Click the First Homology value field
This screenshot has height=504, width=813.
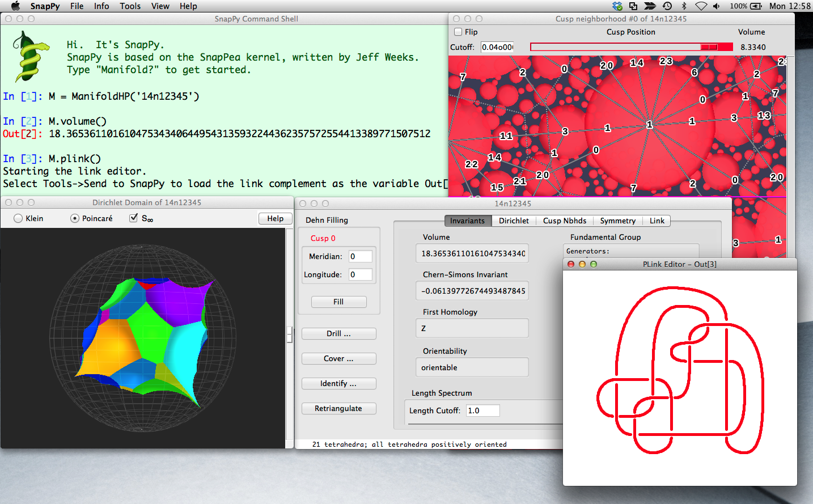[x=472, y=328]
